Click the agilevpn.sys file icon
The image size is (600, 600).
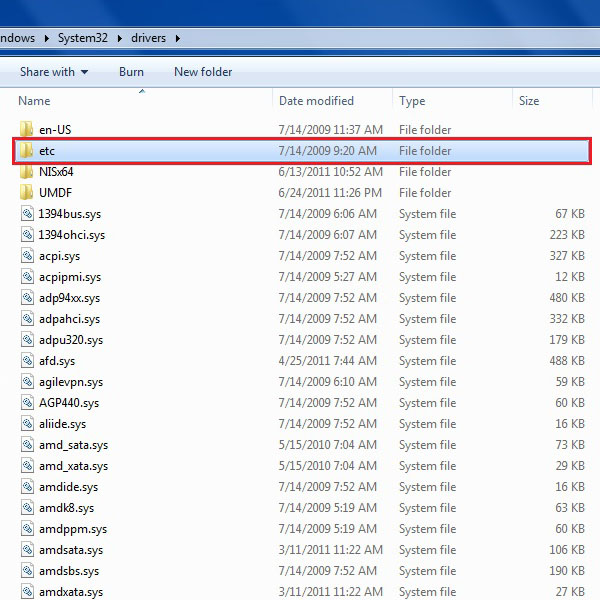[x=27, y=382]
